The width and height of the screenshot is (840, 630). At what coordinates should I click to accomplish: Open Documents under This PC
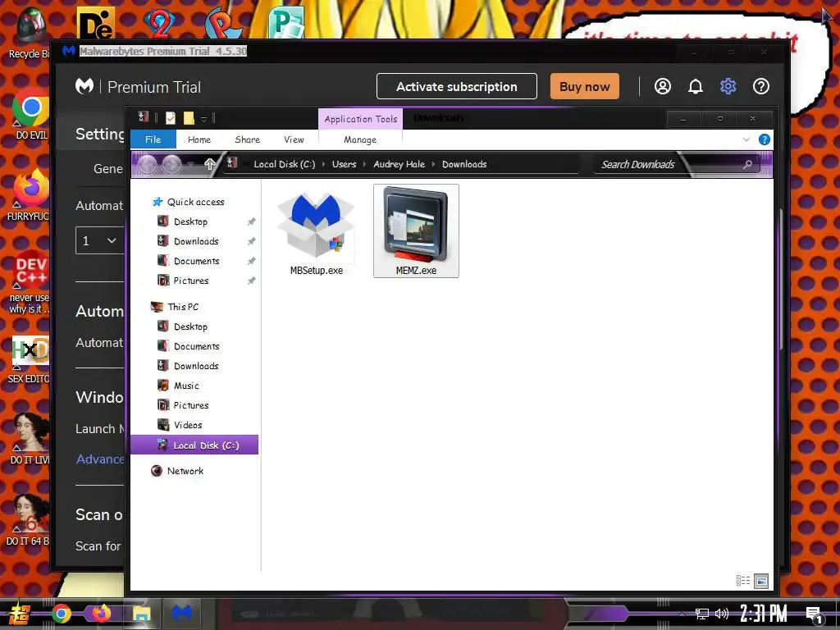pyautogui.click(x=197, y=347)
